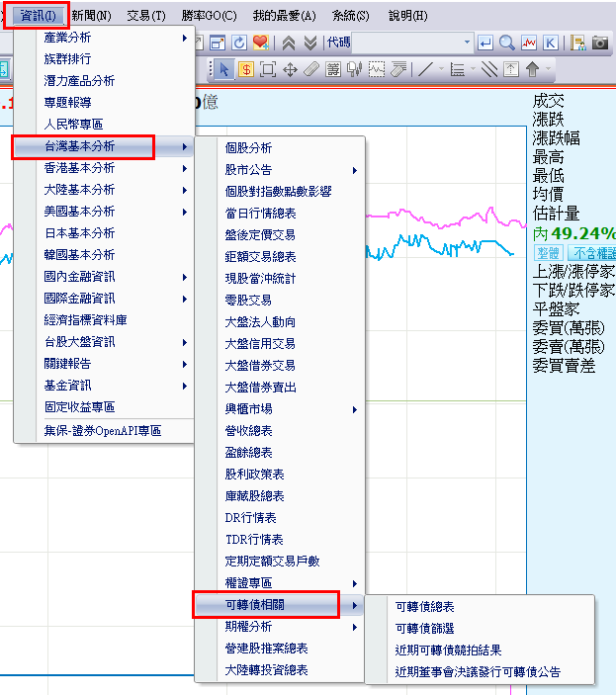Open the 新聞(N) menu
616x695 pixels.
91,16
